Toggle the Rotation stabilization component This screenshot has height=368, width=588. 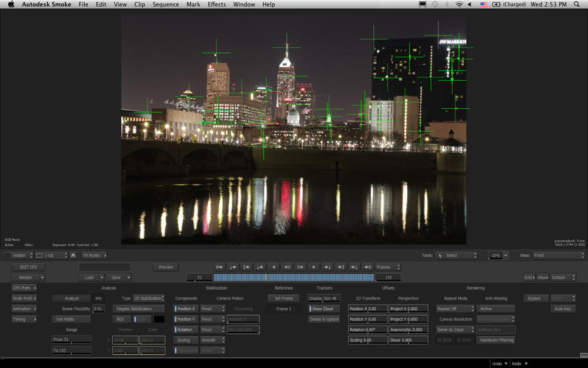186,330
